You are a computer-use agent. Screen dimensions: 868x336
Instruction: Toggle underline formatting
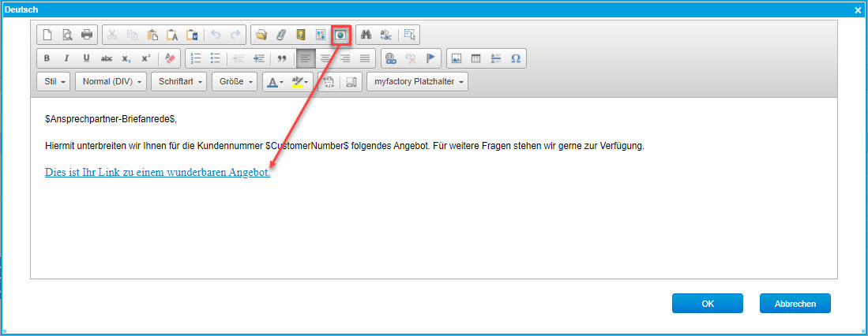87,58
